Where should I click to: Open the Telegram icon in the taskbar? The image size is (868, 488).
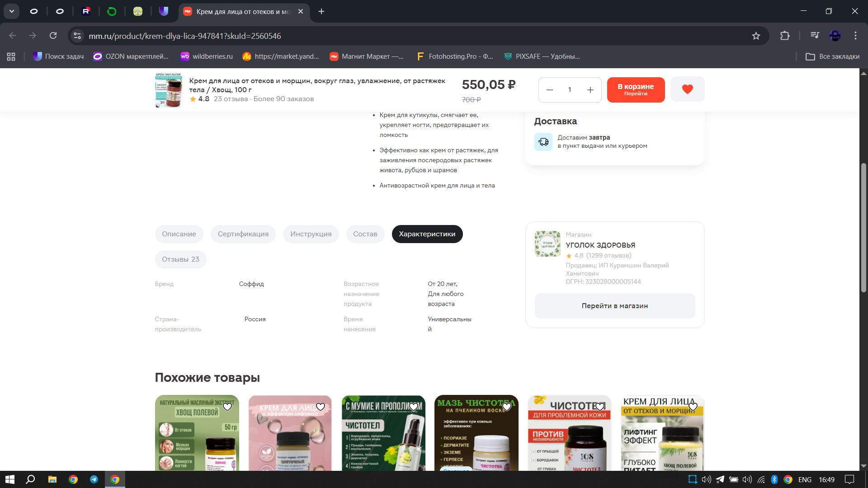click(x=94, y=479)
